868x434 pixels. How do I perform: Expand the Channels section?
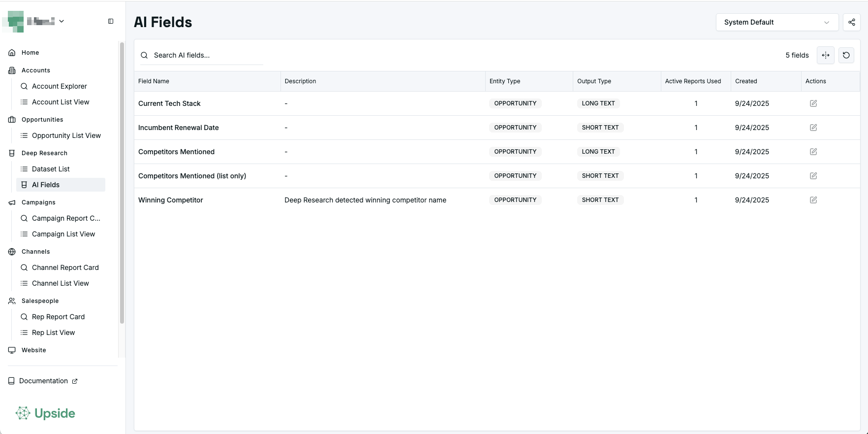point(35,252)
